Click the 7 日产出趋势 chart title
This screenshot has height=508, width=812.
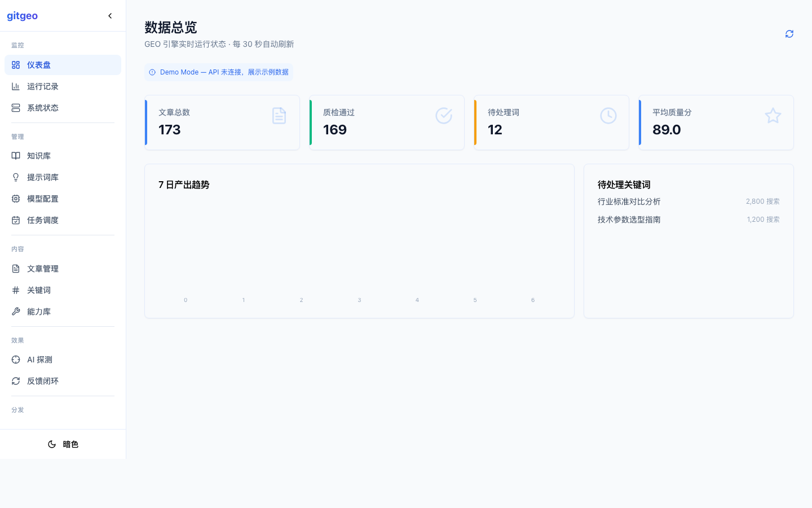(184, 185)
